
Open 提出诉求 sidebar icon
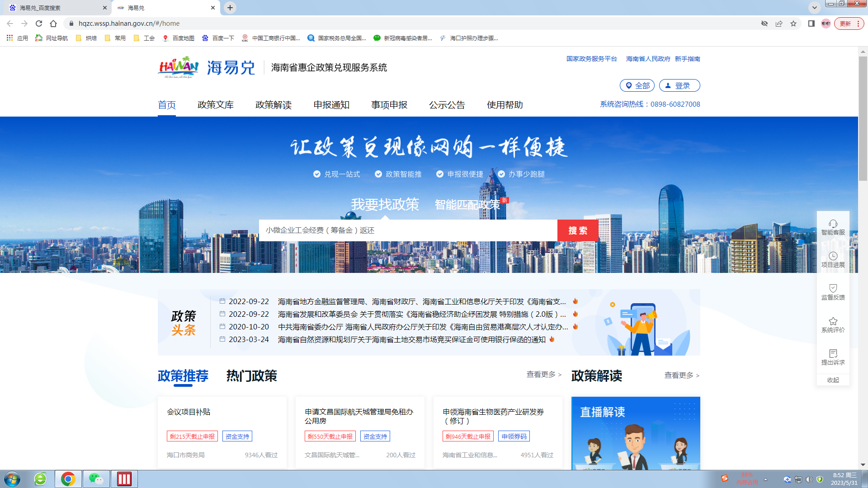click(x=833, y=357)
